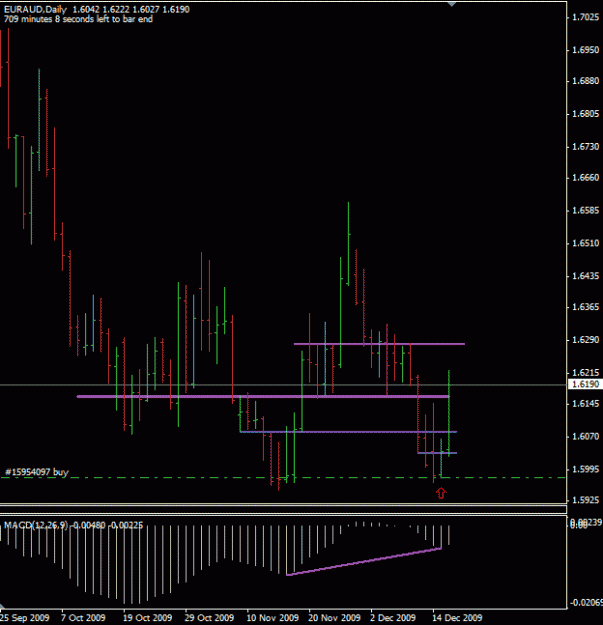
Task: Click the 1.6660 price scale label
Action: 585,177
